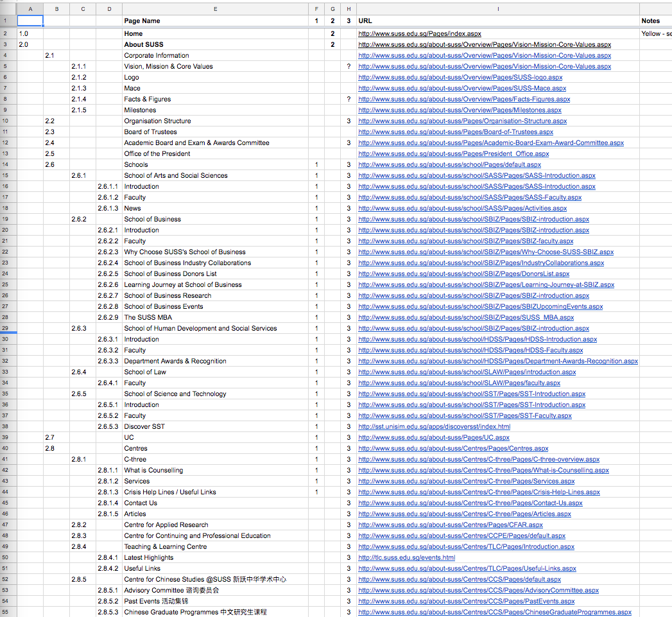Select the 'School of Arts and Social Sciences' cell
The width and height of the screenshot is (672, 617).
215,175
